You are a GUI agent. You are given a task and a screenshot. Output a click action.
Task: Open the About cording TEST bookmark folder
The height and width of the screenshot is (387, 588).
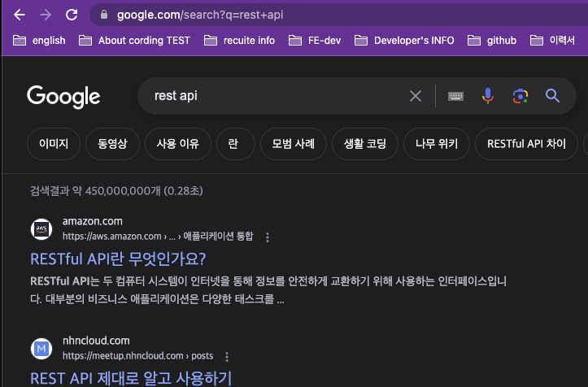pyautogui.click(x=135, y=41)
